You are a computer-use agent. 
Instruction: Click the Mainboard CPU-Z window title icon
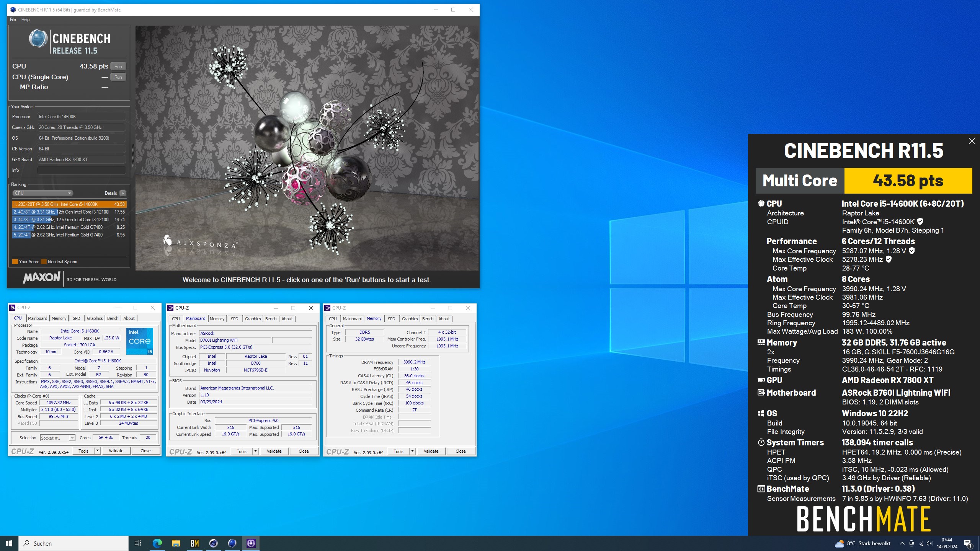click(x=170, y=308)
